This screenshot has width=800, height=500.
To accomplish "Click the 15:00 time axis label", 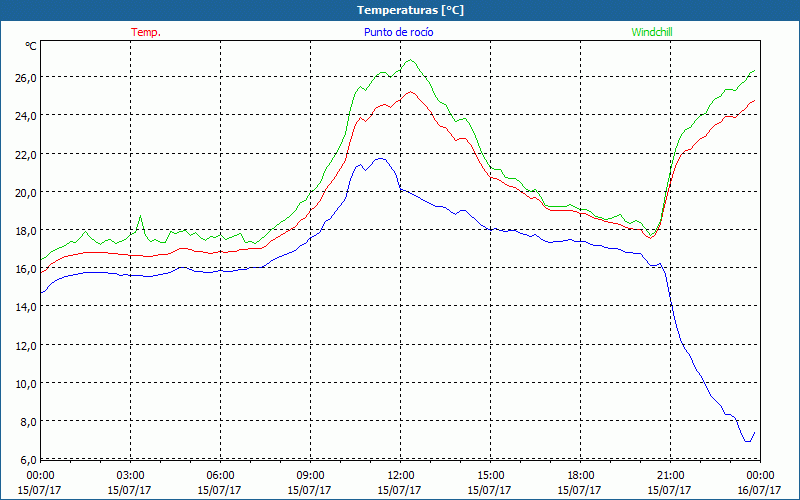I will 490,476.
